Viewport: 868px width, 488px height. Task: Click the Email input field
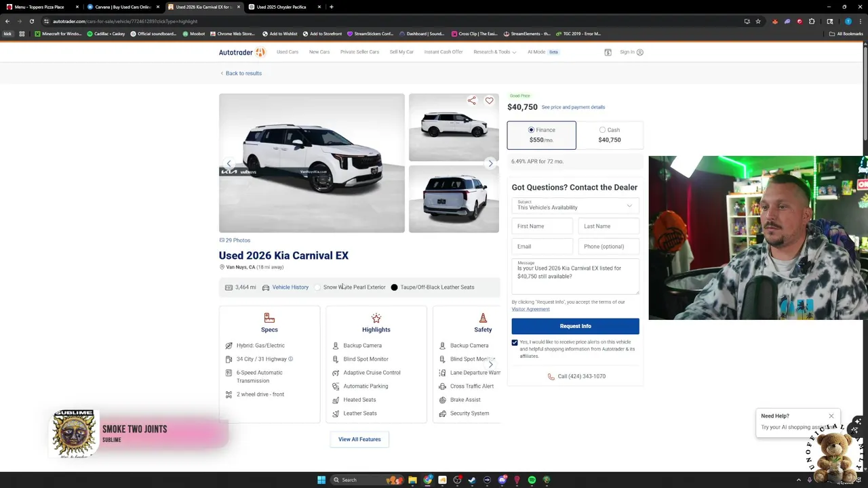click(542, 247)
